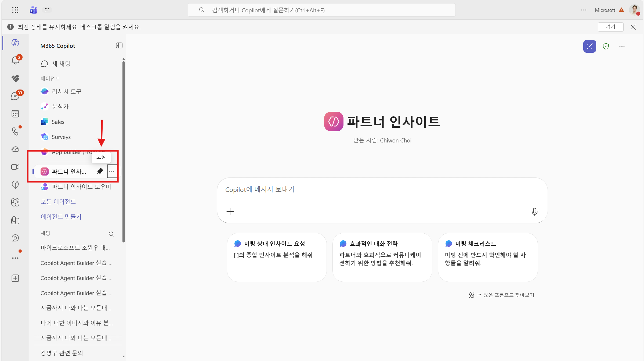Open Activity notifications bell with badge 2

(15, 60)
